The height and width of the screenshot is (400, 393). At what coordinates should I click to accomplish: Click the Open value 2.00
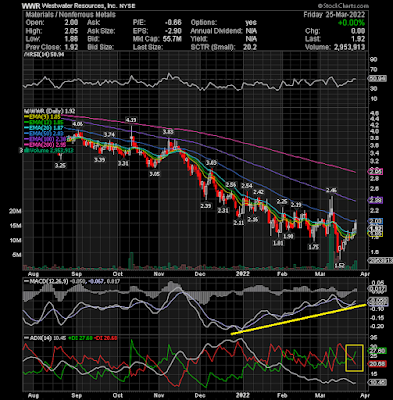point(71,23)
